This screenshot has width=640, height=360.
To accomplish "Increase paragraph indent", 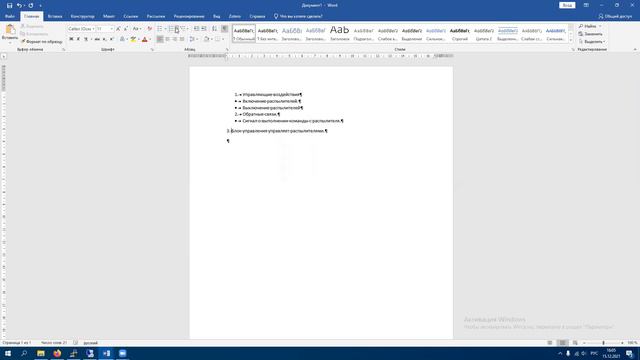I will tap(204, 29).
